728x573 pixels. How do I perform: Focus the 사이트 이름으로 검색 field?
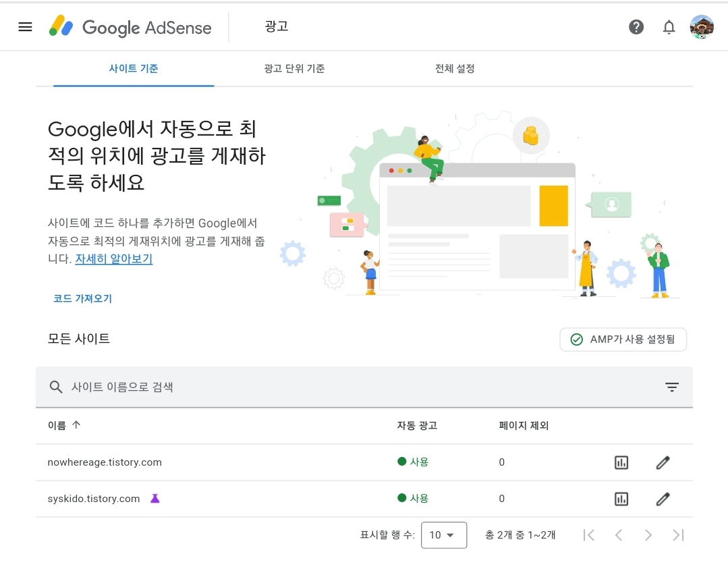click(364, 387)
